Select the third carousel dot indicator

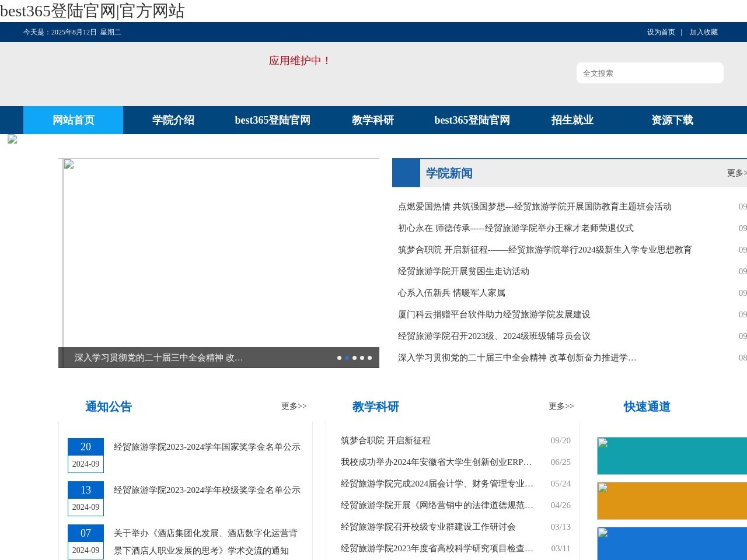click(x=354, y=358)
